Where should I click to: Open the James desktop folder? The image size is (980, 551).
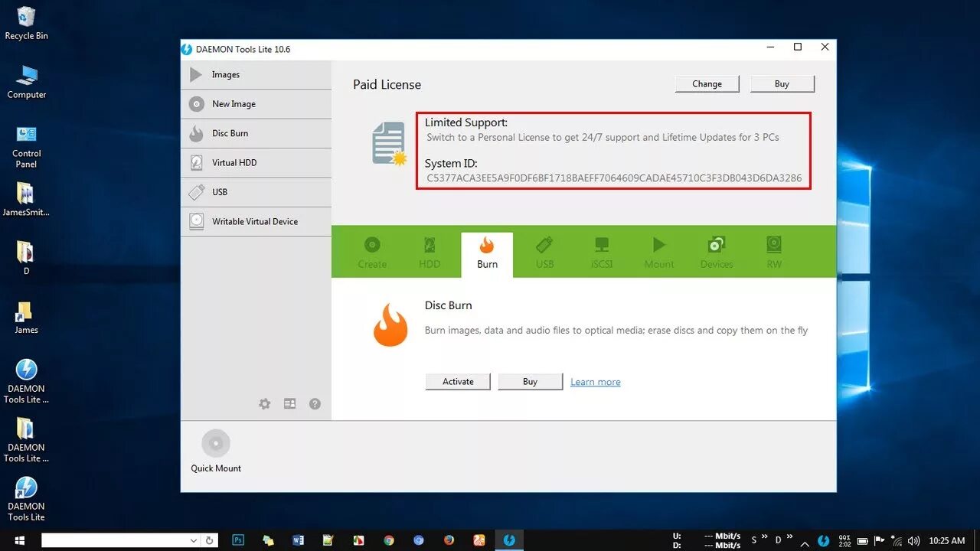pos(26,318)
